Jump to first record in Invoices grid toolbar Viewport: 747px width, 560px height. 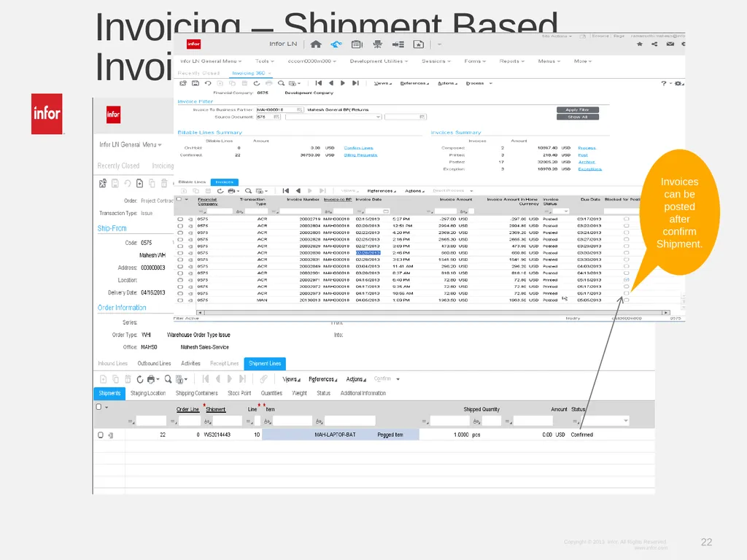[286, 191]
